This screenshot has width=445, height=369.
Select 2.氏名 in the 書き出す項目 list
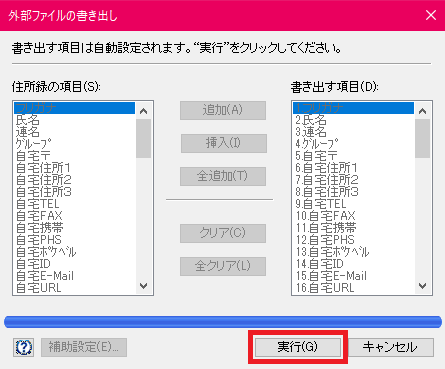tap(354, 120)
